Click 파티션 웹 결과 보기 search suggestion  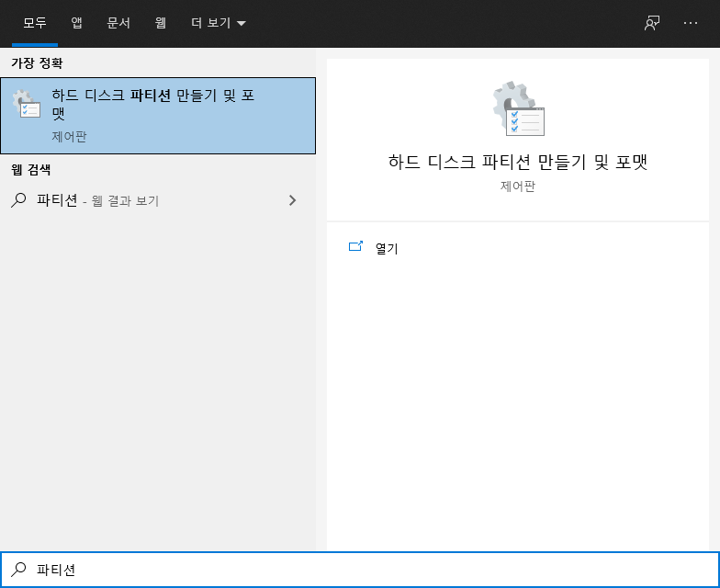coord(158,200)
